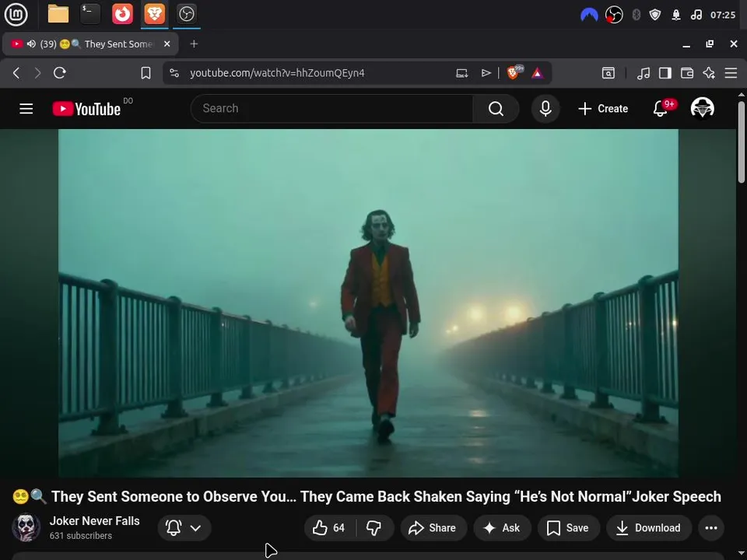Go back to the previous page
Image resolution: width=747 pixels, height=560 pixels.
point(16,73)
